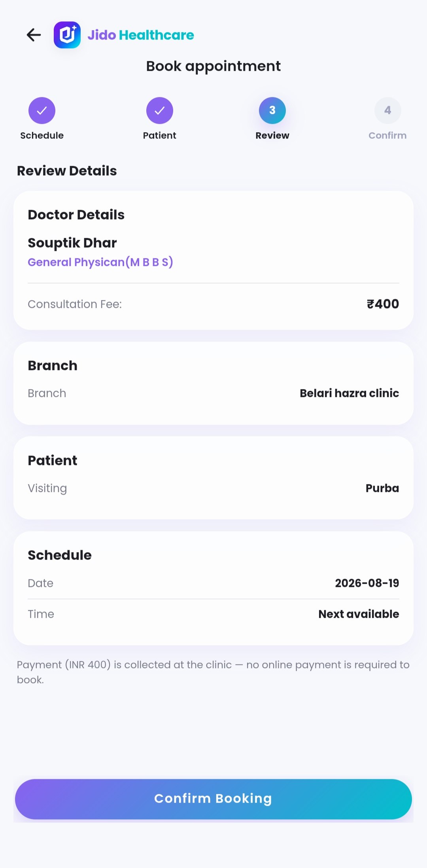This screenshot has width=427, height=868.
Task: Tap General Physican(M B B S) specialty text
Action: (100, 262)
